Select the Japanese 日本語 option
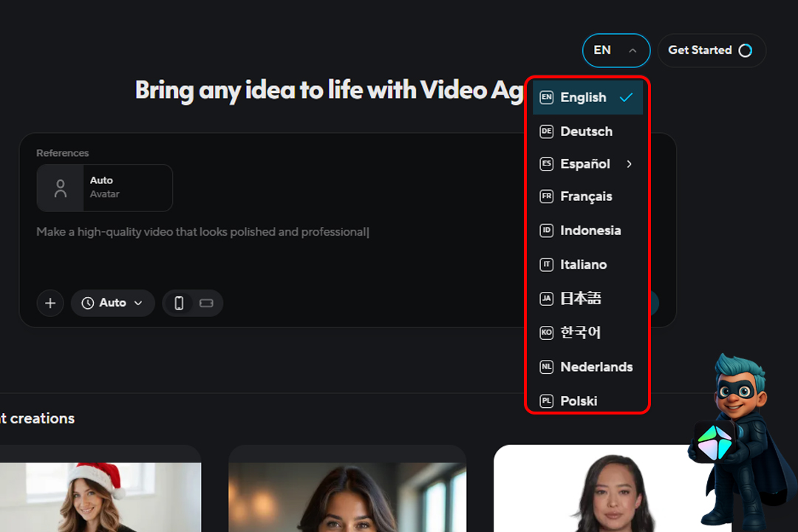Screen dimensions: 798x532 click(580, 299)
